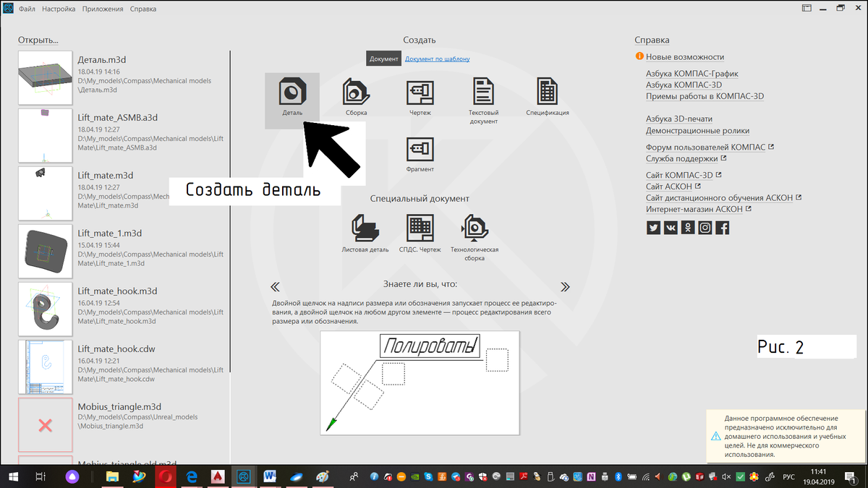Create a СПДС. Чертеж document
Screen dimensions: 868x488
tap(420, 234)
